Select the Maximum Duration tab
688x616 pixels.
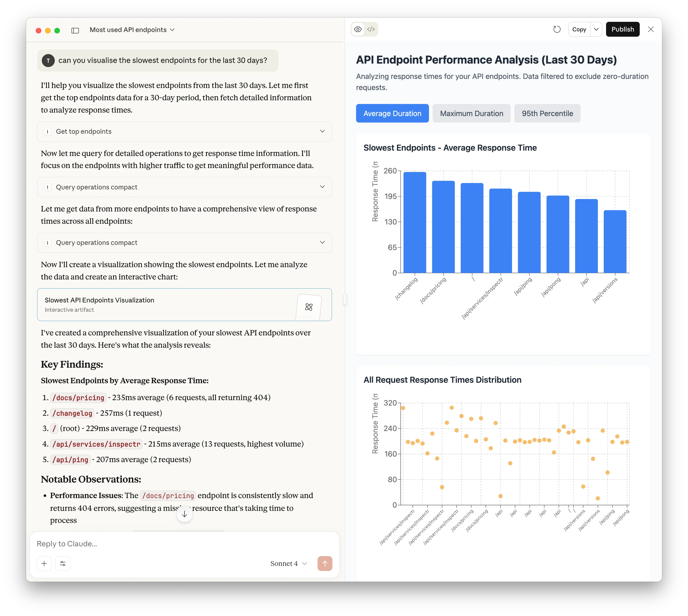pyautogui.click(x=471, y=113)
